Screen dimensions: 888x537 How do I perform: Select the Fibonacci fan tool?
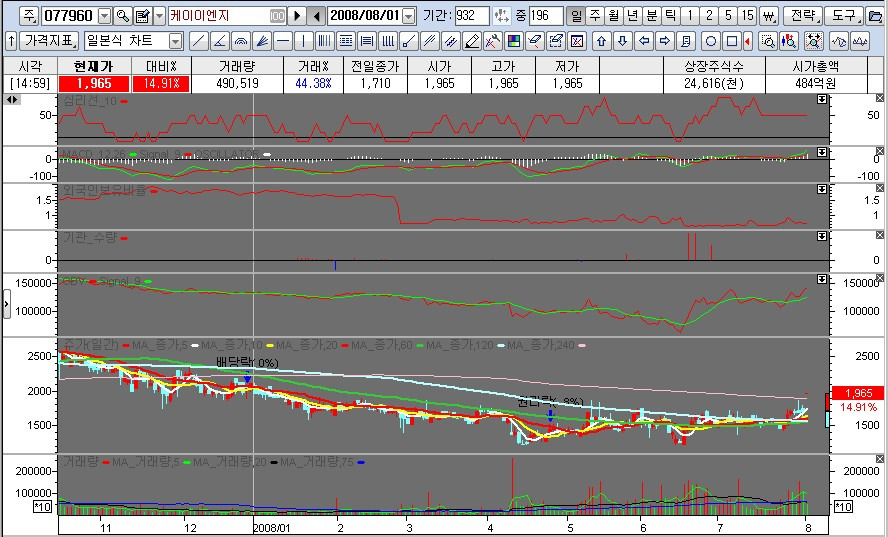262,41
